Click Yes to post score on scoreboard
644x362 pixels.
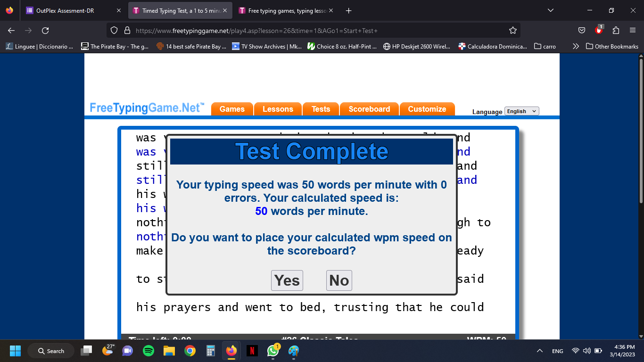point(287,280)
